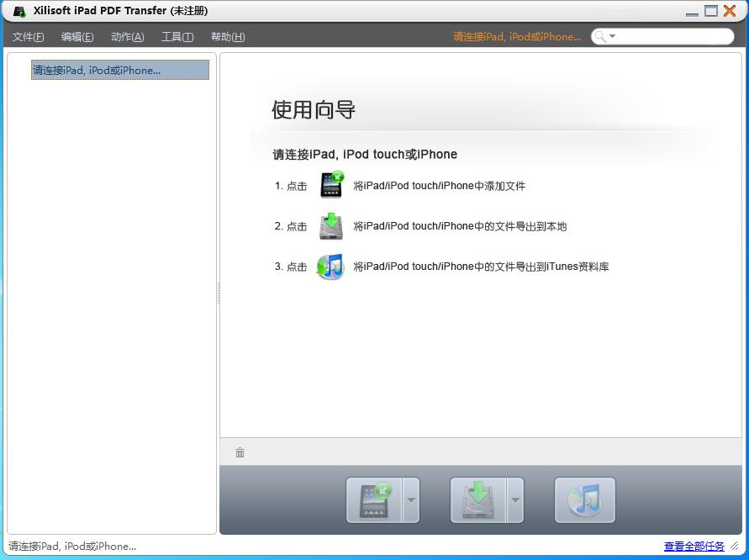Open the search magnifier dropdown
The width and height of the screenshot is (749, 560).
pos(604,36)
